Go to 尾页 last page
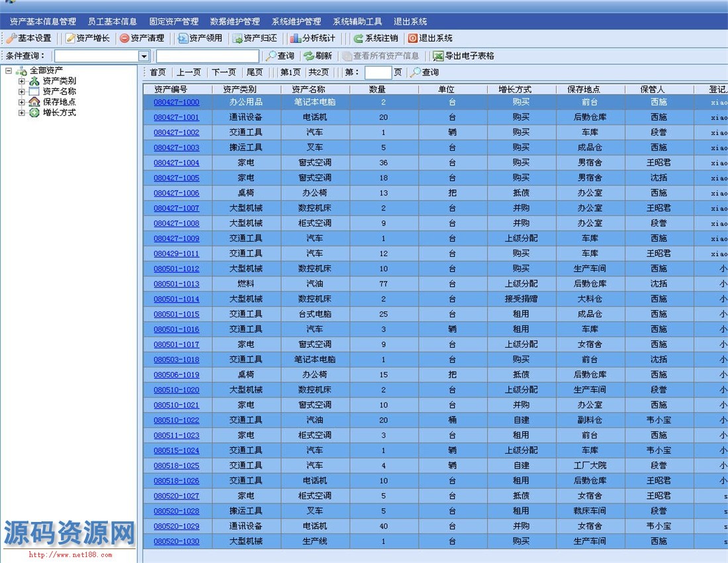Viewport: 728px width, 563px height. [x=254, y=72]
